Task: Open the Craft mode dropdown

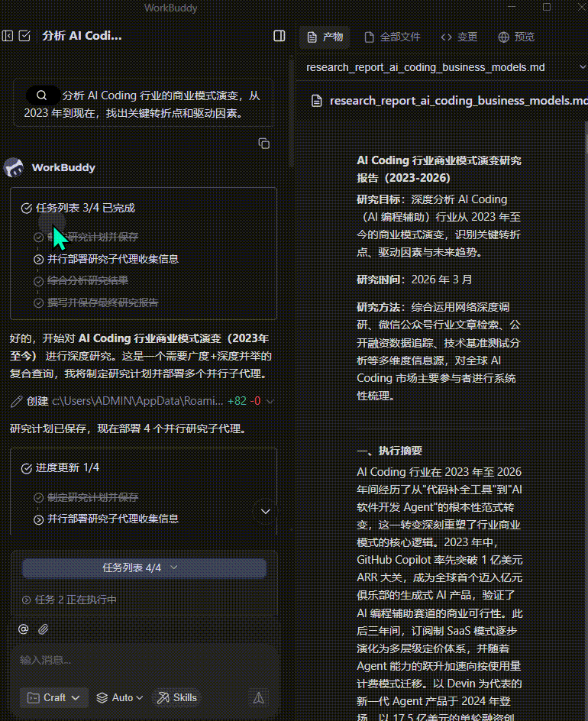Action: (53, 697)
